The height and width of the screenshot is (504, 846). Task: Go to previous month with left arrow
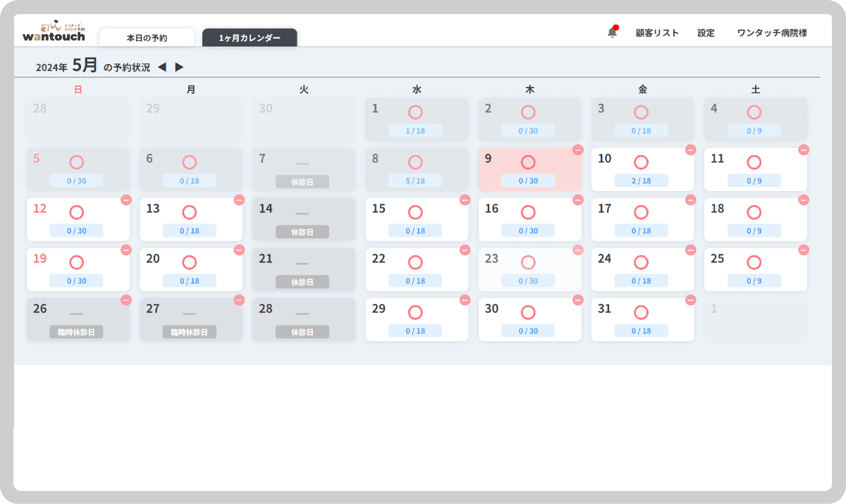162,67
